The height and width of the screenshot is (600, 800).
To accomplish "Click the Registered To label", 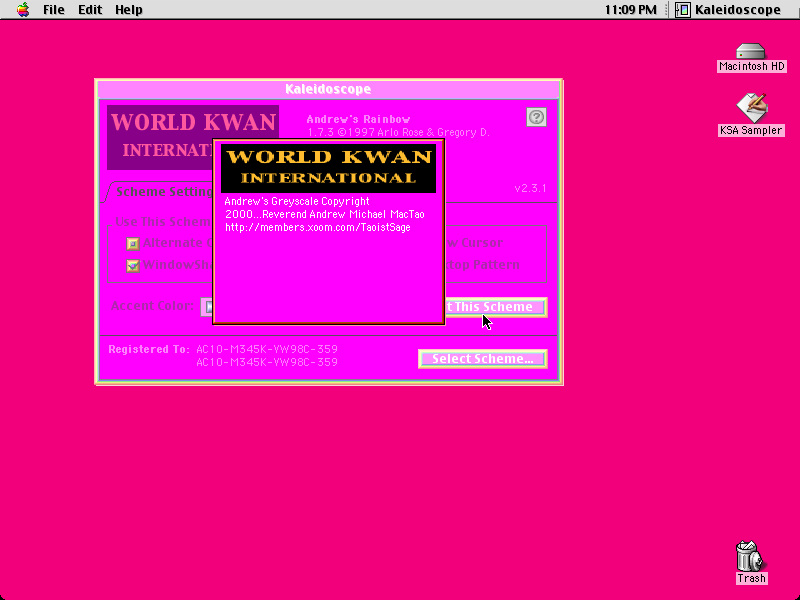I will [x=149, y=349].
